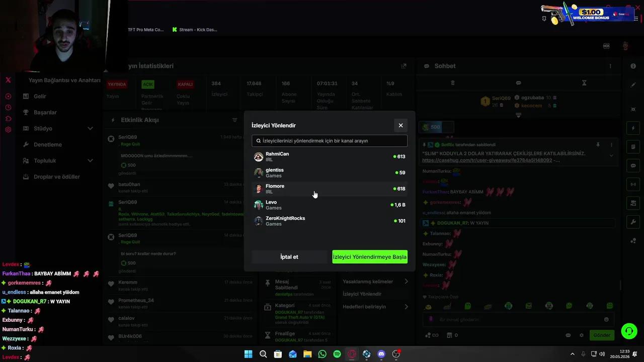Click the chat bubble icon beside chat settings

(568, 335)
